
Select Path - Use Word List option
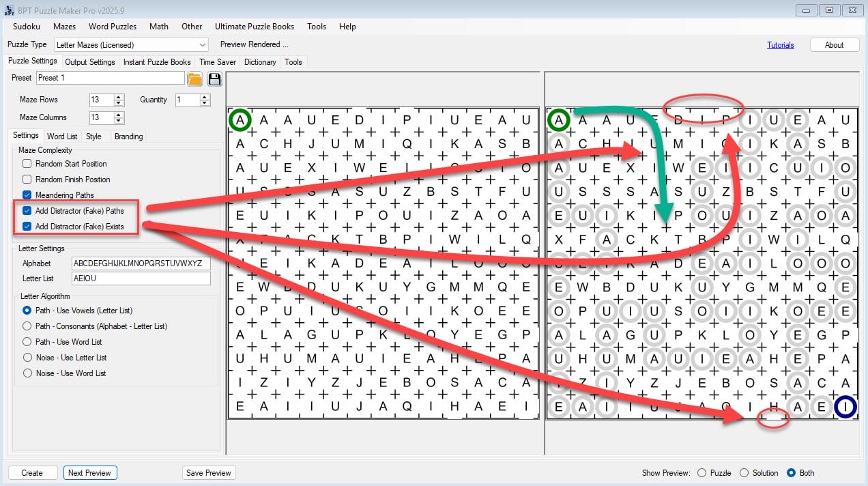click(x=27, y=342)
